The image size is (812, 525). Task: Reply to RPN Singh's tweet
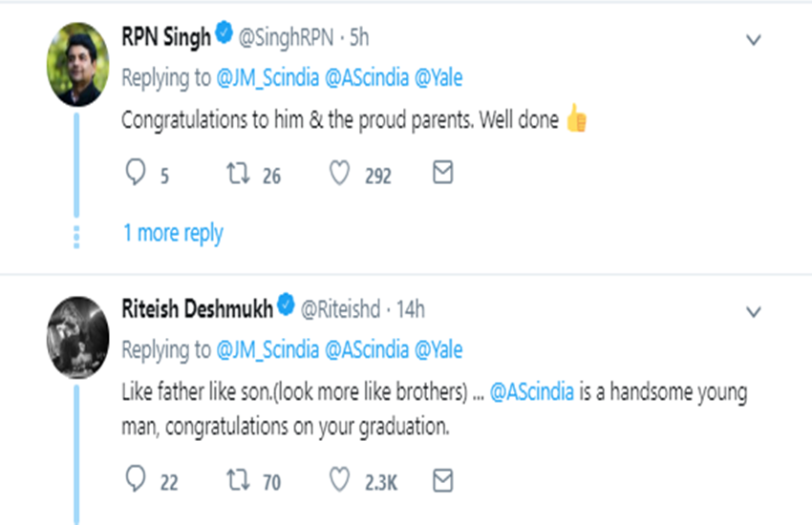click(x=137, y=175)
